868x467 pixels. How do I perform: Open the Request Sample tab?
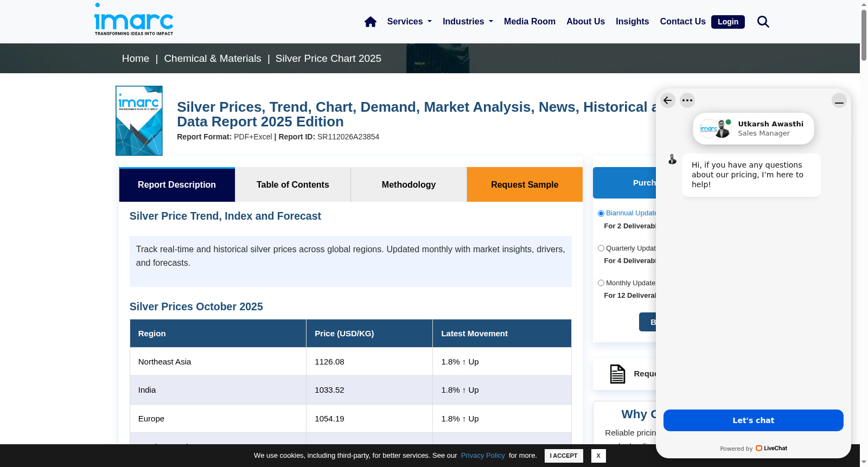click(x=525, y=184)
